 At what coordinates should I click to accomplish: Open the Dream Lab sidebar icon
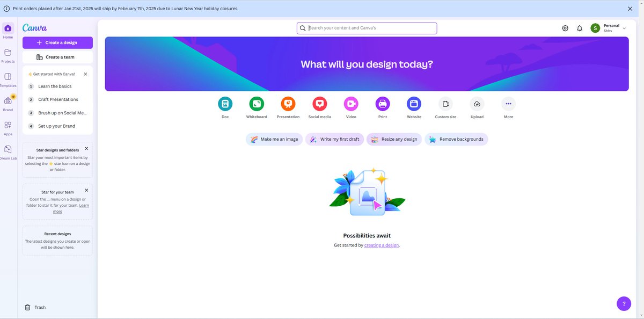[8, 149]
